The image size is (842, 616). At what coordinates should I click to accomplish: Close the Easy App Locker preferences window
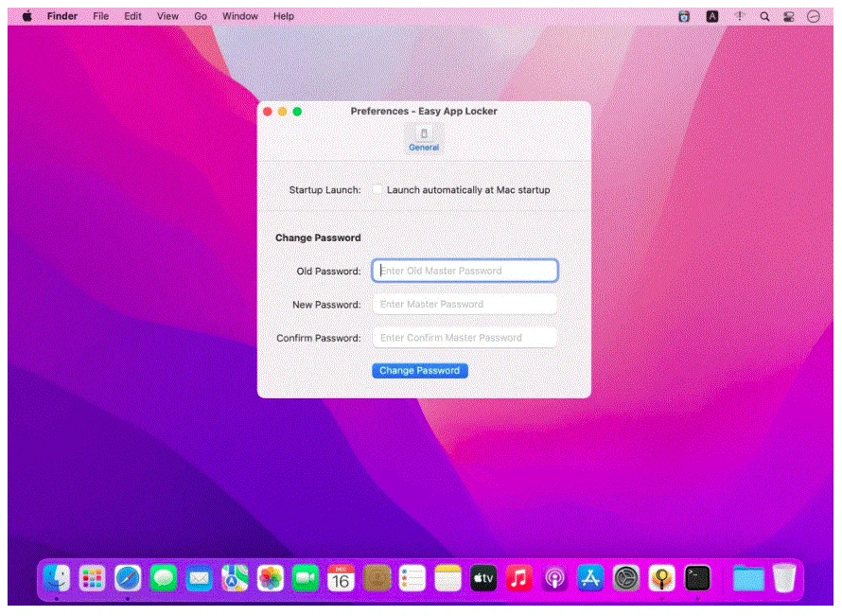coord(268,112)
